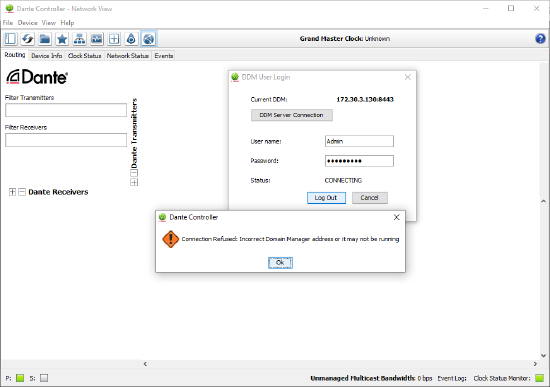Click the Unmanaged Multicast Bandwidth label

tap(363, 378)
